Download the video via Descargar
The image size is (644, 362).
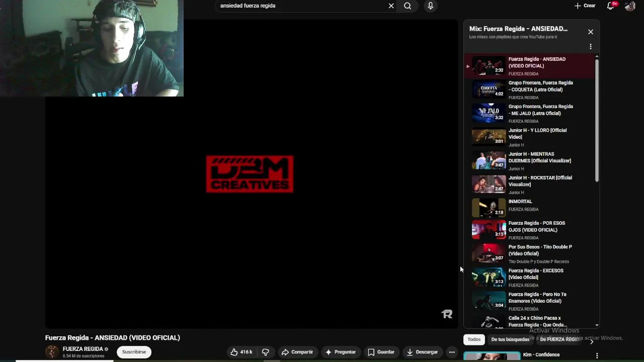[422, 352]
